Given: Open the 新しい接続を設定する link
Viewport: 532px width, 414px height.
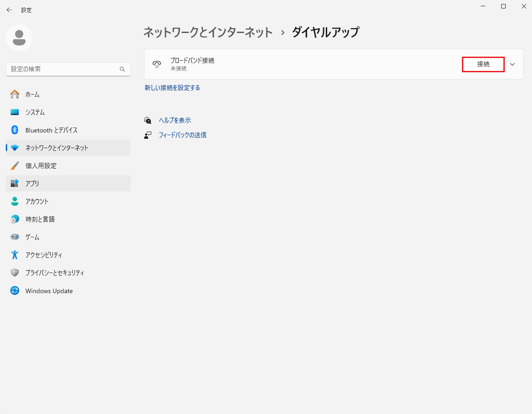Looking at the screenshot, I should [172, 87].
